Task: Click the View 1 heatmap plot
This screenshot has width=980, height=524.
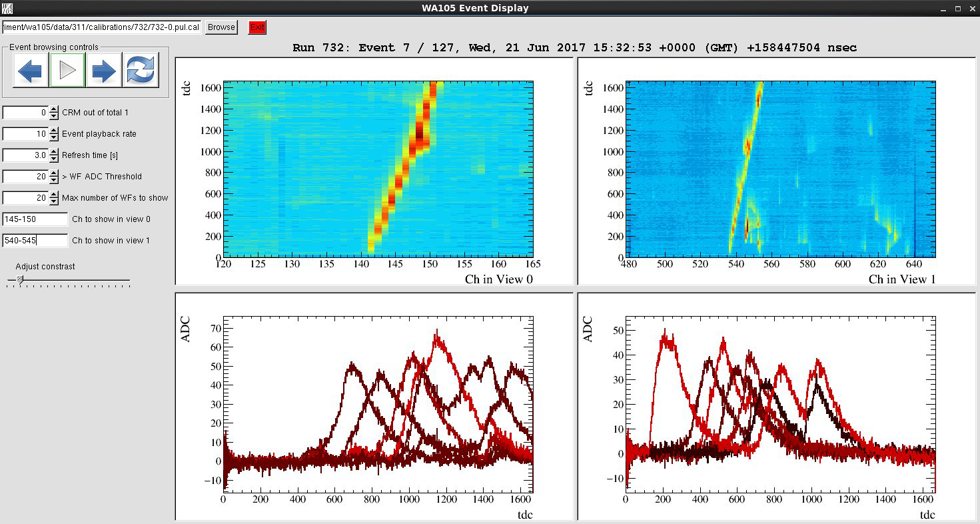Action: (x=780, y=169)
